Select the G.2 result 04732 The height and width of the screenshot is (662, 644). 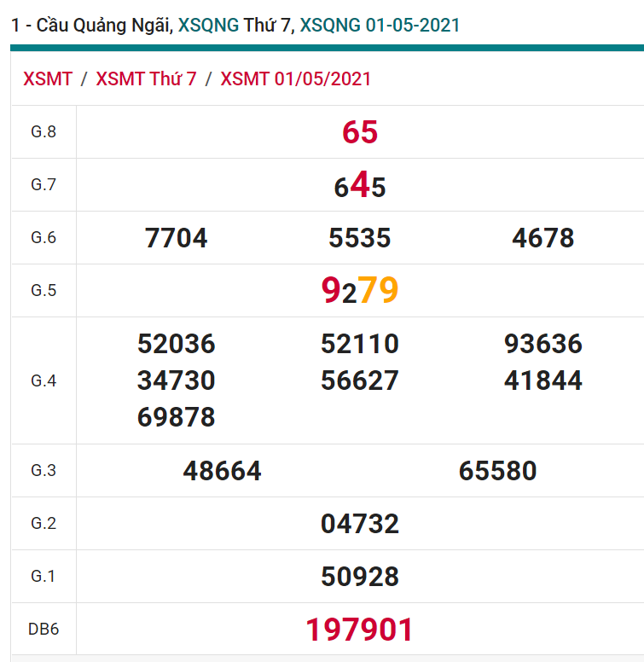coord(360,524)
